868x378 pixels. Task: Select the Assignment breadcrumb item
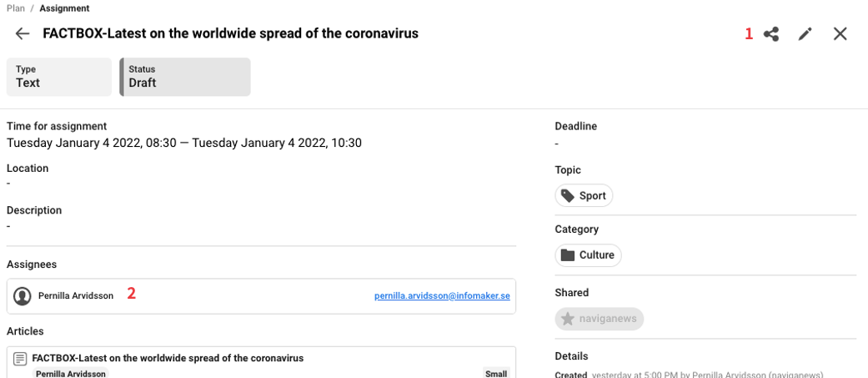coord(64,8)
